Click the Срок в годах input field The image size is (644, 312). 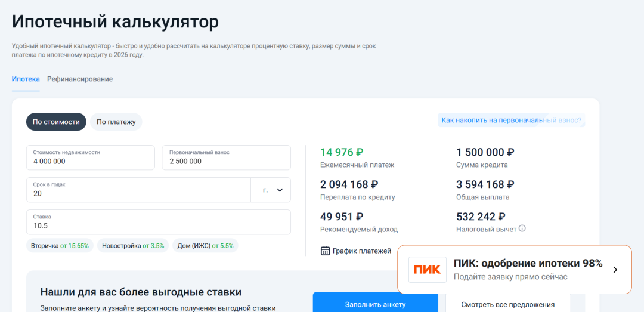point(138,190)
